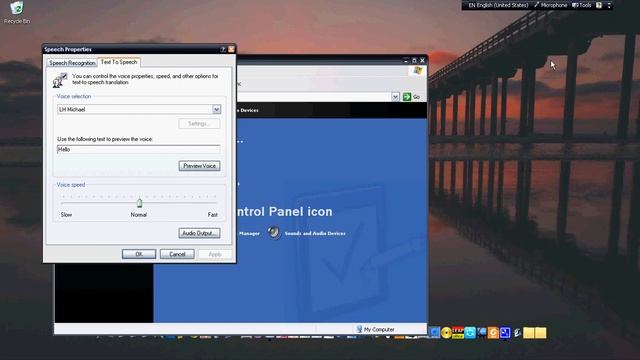Click the Preview Voice button
Image resolution: width=640 pixels, height=360 pixels.
(x=199, y=166)
